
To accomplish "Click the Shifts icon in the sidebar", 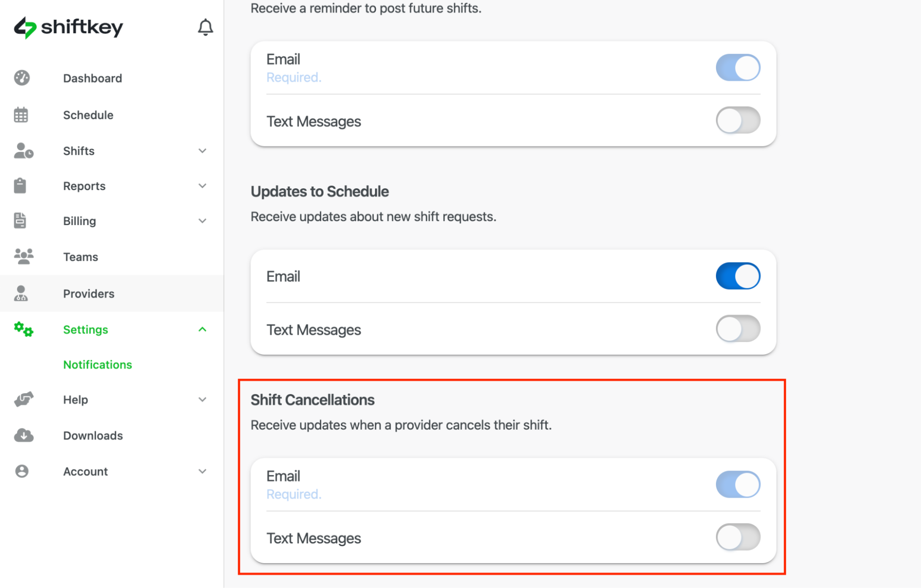I will coord(23,151).
